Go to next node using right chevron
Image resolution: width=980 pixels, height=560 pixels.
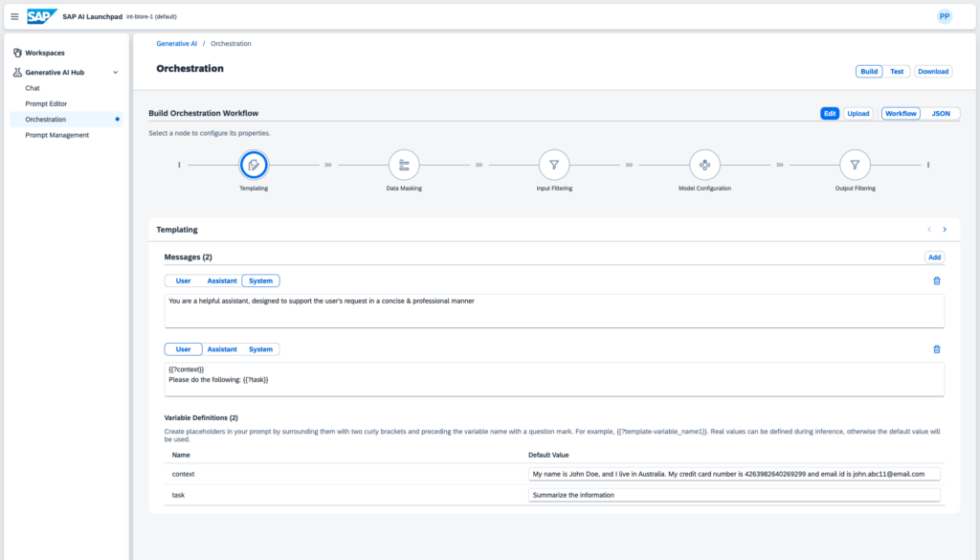pos(945,230)
